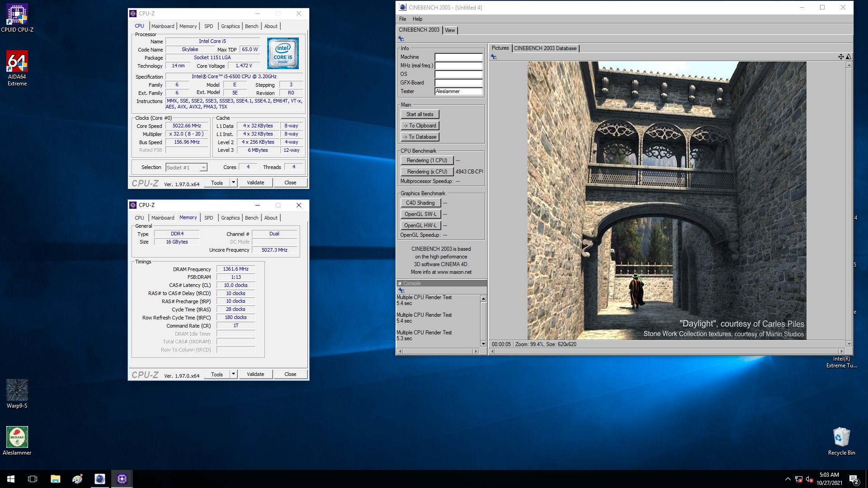Click Validate in bottom CPU-Z window
Image resolution: width=868 pixels, height=488 pixels.
point(255,374)
